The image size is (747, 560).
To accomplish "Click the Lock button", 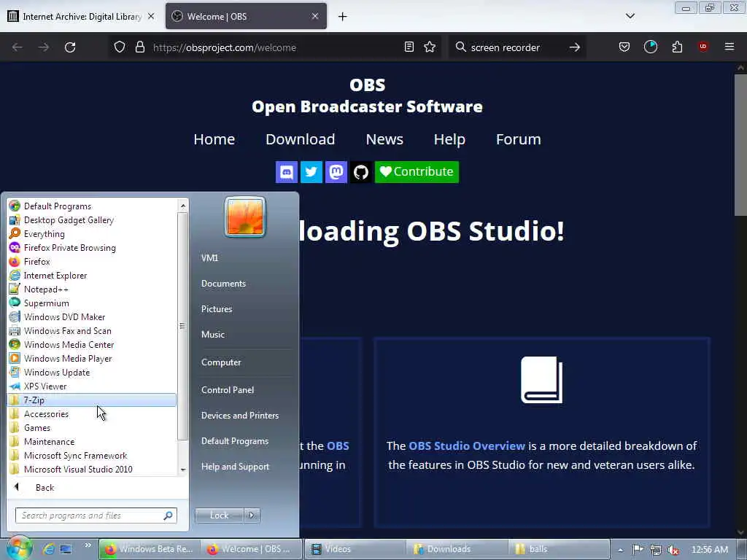I will point(219,516).
